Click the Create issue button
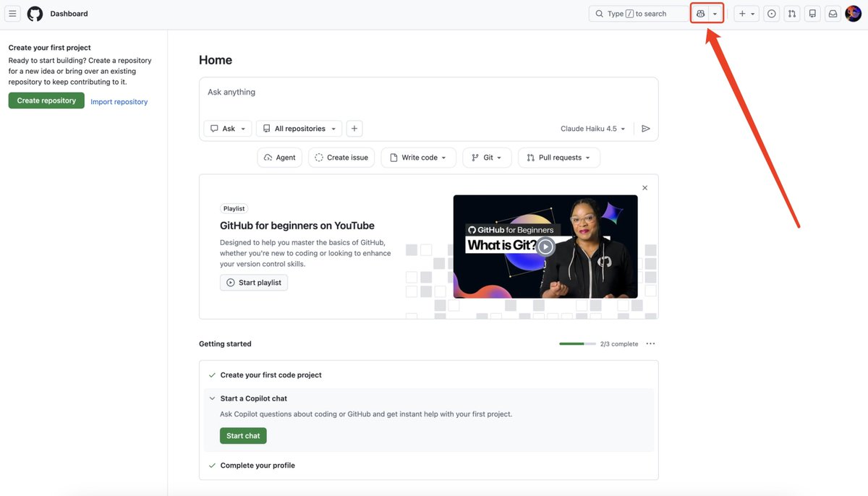This screenshot has width=868, height=496. pos(341,158)
